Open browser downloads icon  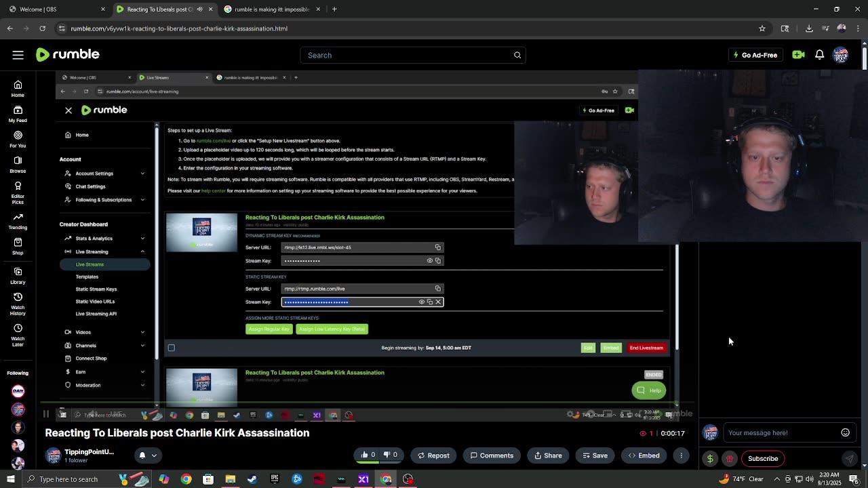click(809, 28)
